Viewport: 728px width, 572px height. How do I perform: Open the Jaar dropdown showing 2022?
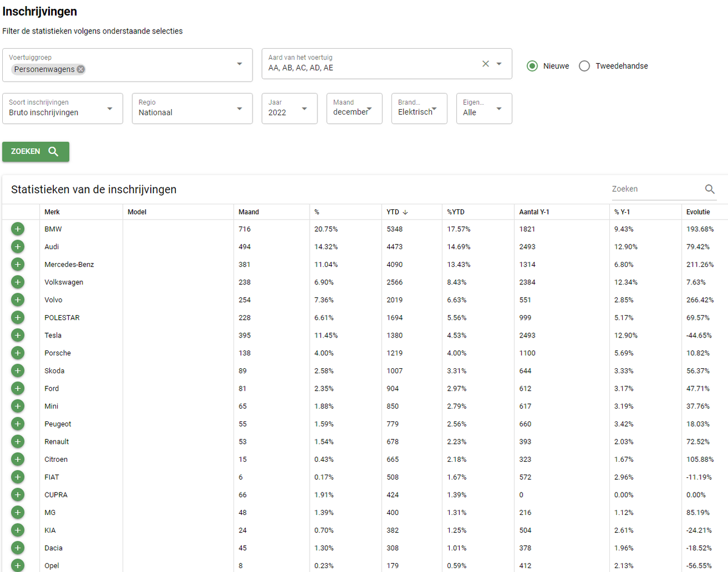[290, 109]
